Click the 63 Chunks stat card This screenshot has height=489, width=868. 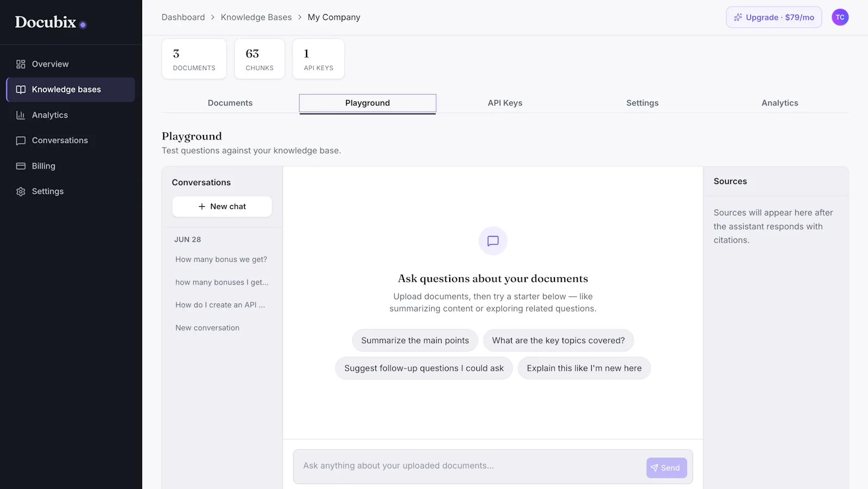(x=259, y=59)
